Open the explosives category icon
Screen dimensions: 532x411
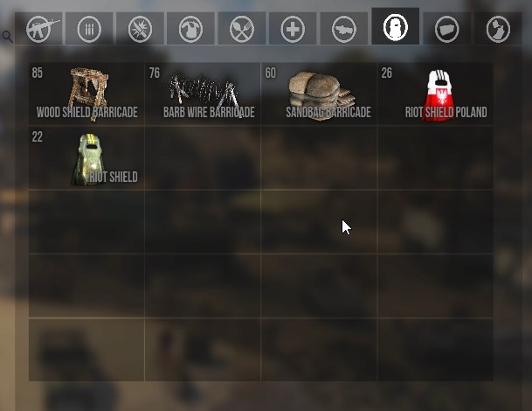140,29
